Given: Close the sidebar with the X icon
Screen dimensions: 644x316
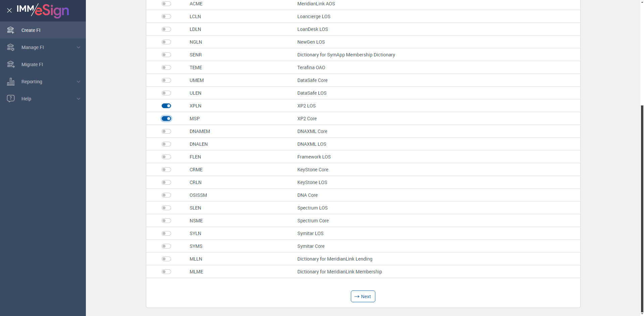Looking at the screenshot, I should click(9, 10).
